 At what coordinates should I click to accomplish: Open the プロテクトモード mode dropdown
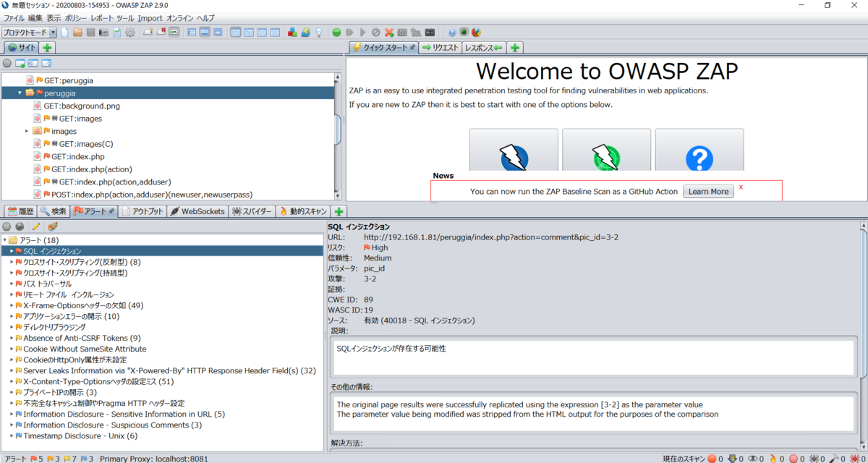tap(29, 33)
